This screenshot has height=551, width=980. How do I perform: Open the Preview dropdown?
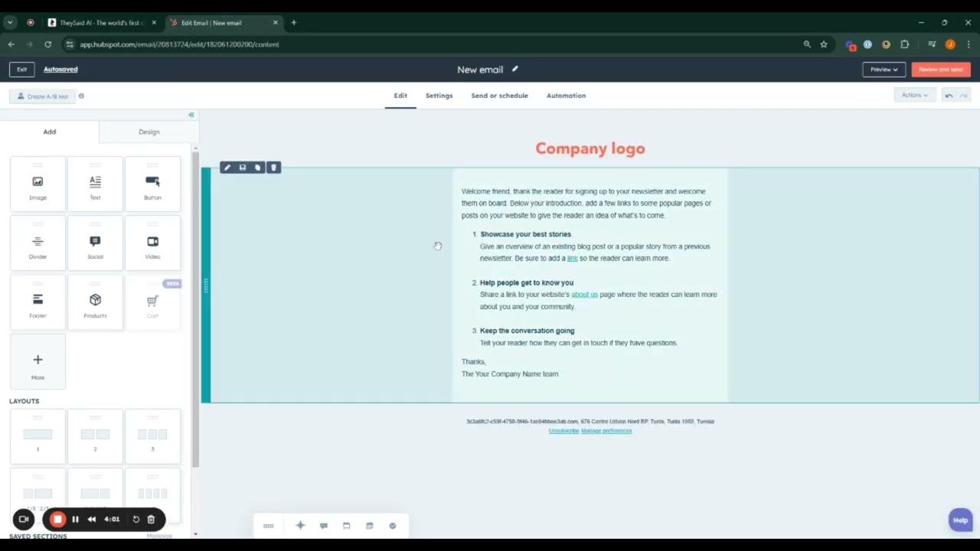[884, 70]
